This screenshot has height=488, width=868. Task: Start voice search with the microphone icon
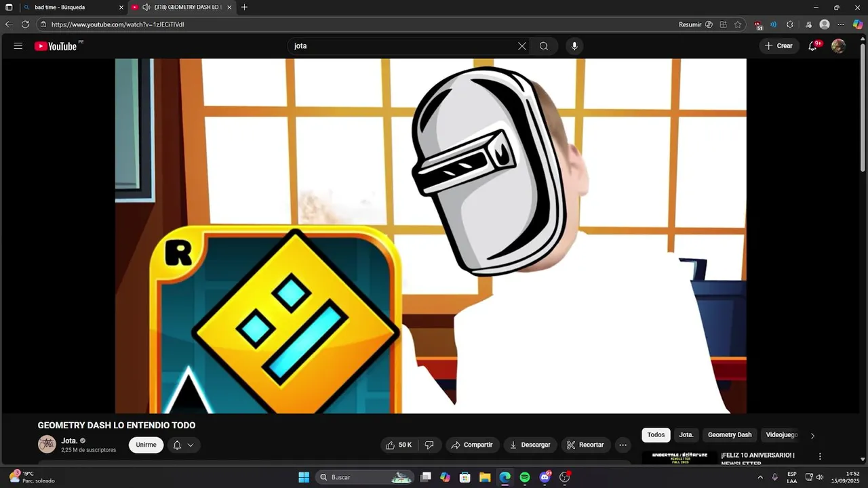(x=574, y=46)
